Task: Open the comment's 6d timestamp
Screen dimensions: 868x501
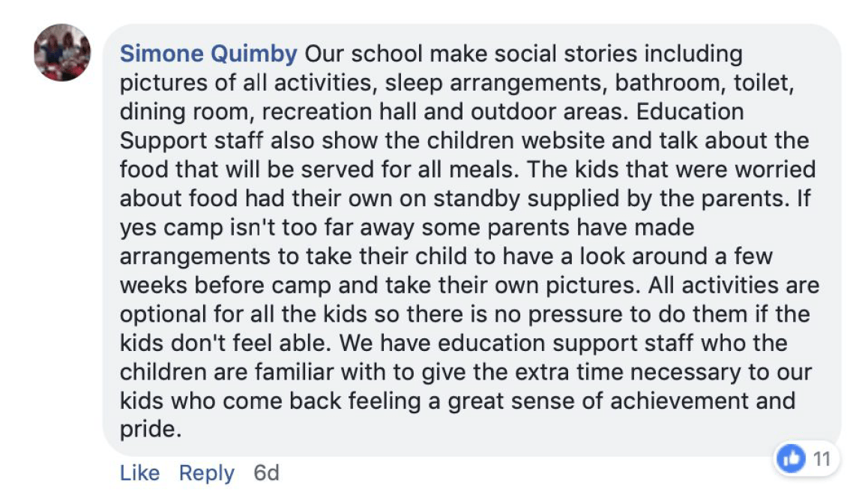Action: (x=266, y=473)
